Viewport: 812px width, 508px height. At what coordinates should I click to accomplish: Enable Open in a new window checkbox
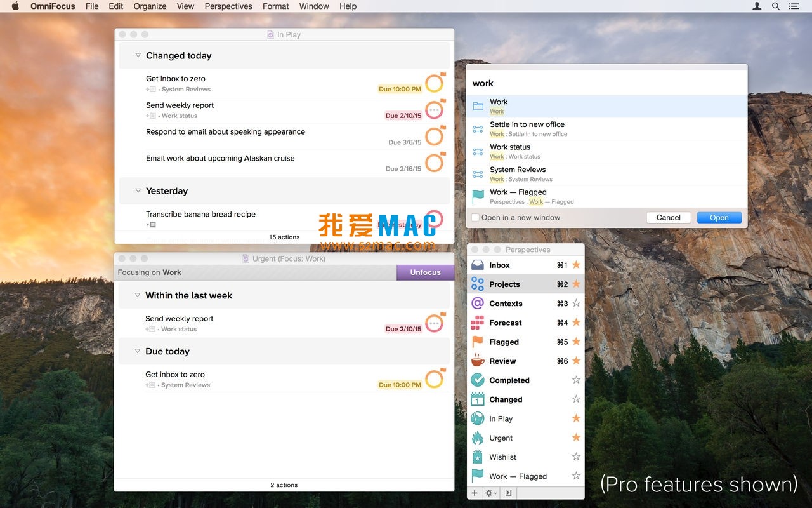pos(475,218)
